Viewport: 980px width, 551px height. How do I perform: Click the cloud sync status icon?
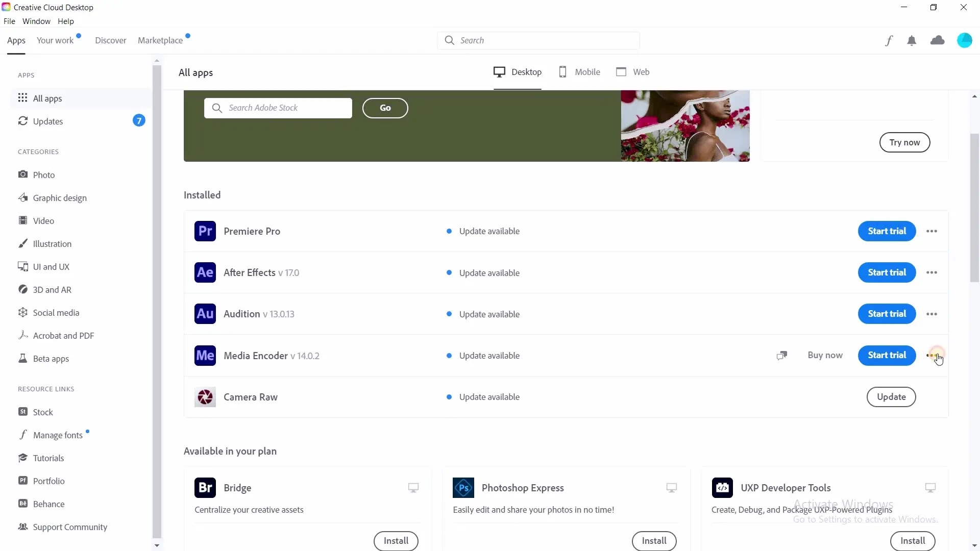(937, 40)
